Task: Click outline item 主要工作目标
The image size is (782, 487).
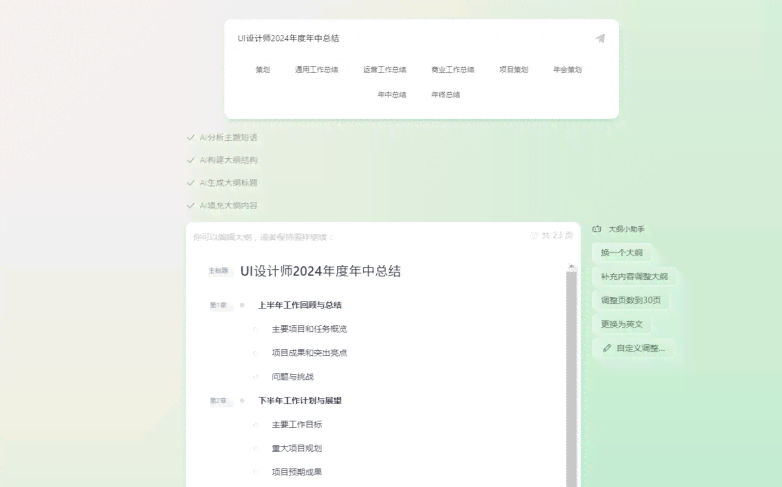Action: point(297,425)
